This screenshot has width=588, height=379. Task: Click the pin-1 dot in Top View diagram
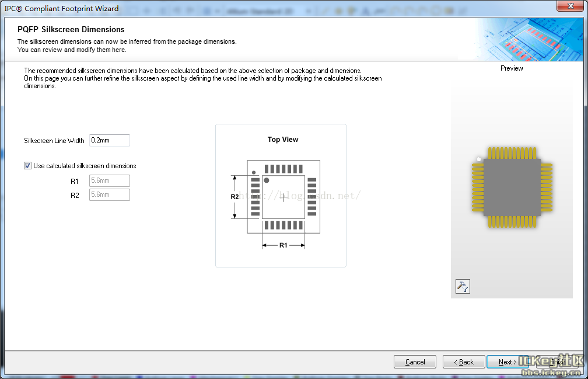(267, 180)
